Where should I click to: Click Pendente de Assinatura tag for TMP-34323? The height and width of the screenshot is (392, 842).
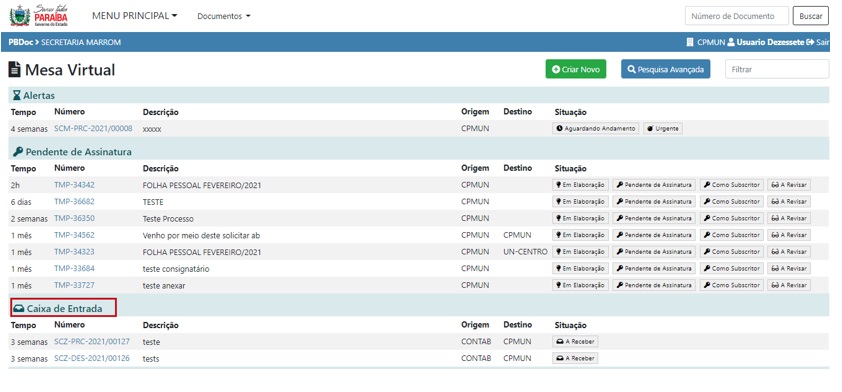654,252
